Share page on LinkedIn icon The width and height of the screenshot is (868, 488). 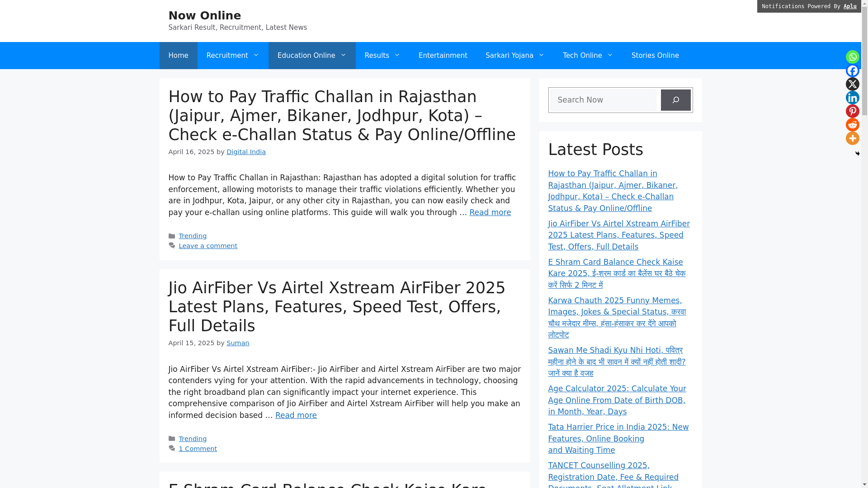[852, 98]
